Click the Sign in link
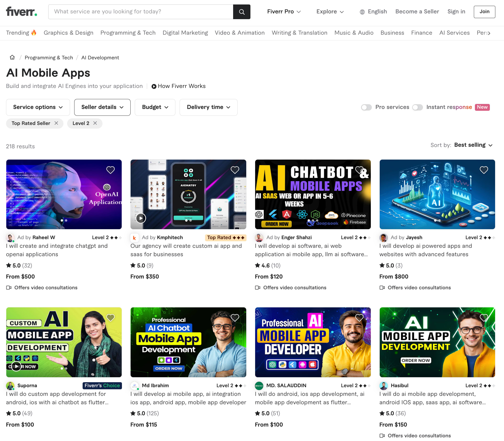This screenshot has height=441, width=504. 456,12
